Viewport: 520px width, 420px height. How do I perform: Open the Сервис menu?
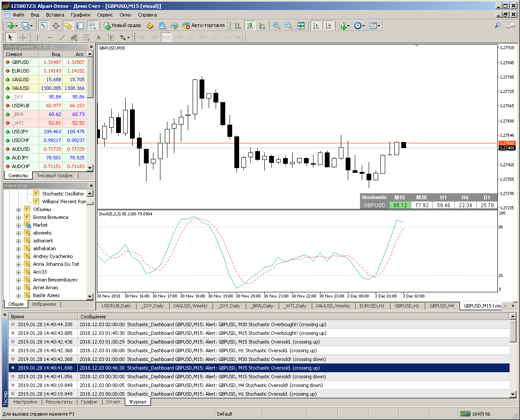(x=105, y=14)
